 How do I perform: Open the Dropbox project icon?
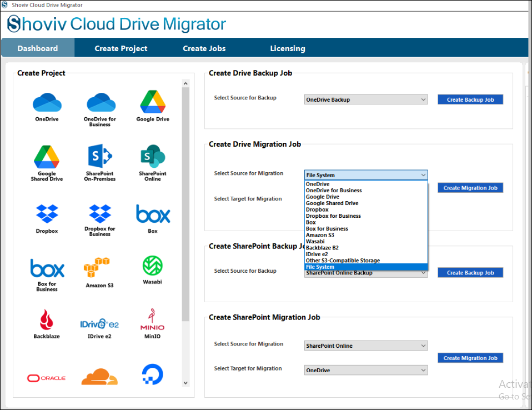click(47, 213)
